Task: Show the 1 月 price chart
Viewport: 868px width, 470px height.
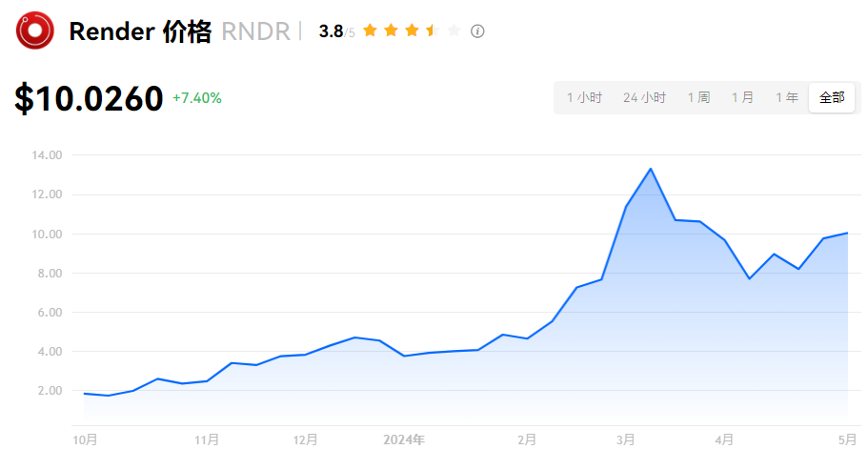Action: [742, 97]
